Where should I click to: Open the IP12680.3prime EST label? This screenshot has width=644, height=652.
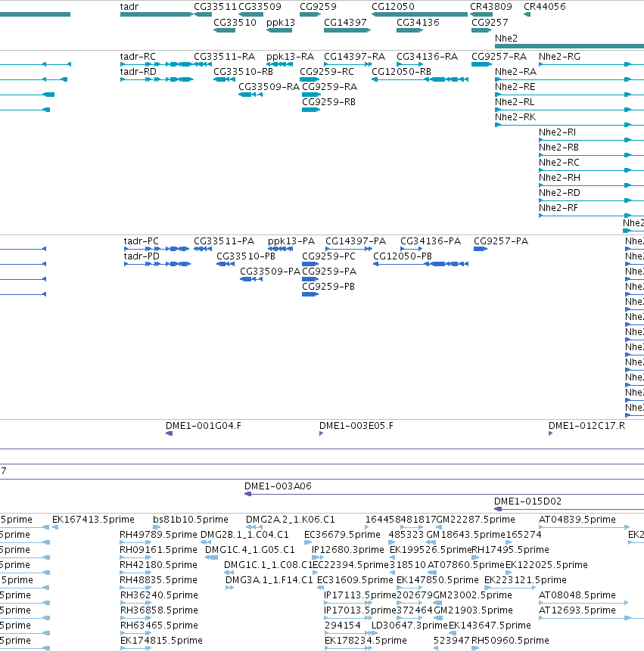pyautogui.click(x=348, y=550)
